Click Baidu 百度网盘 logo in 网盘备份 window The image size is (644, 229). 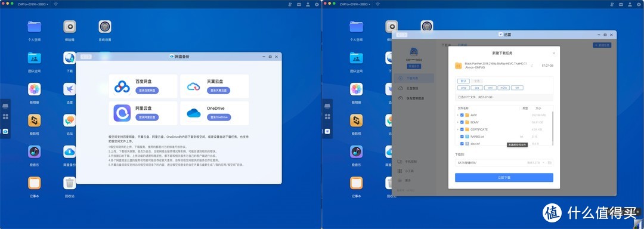pos(122,86)
